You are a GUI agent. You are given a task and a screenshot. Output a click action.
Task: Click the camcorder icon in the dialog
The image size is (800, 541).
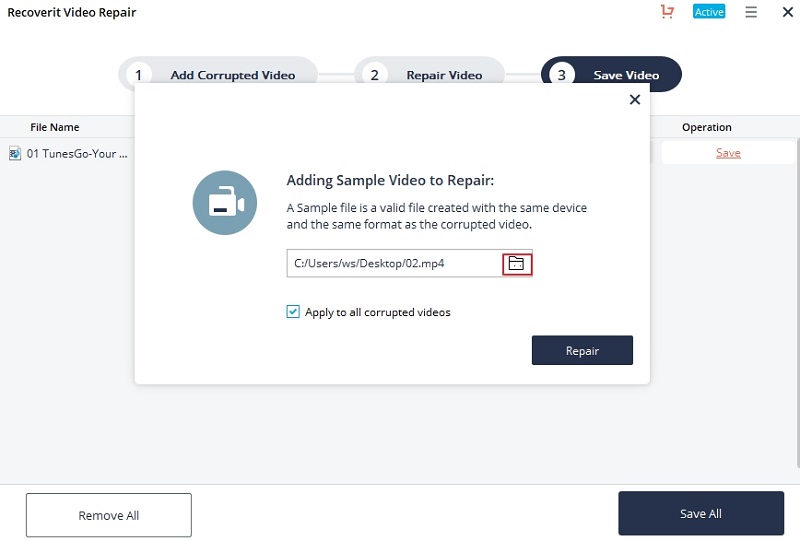click(224, 203)
